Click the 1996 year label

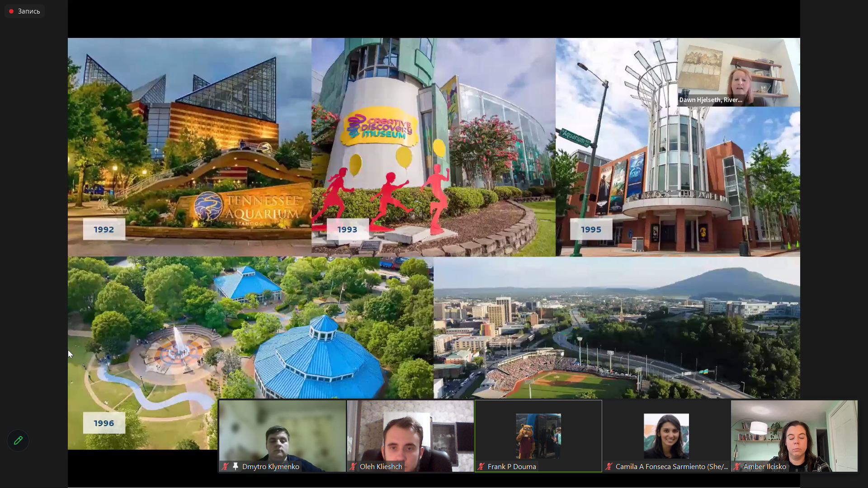104,423
